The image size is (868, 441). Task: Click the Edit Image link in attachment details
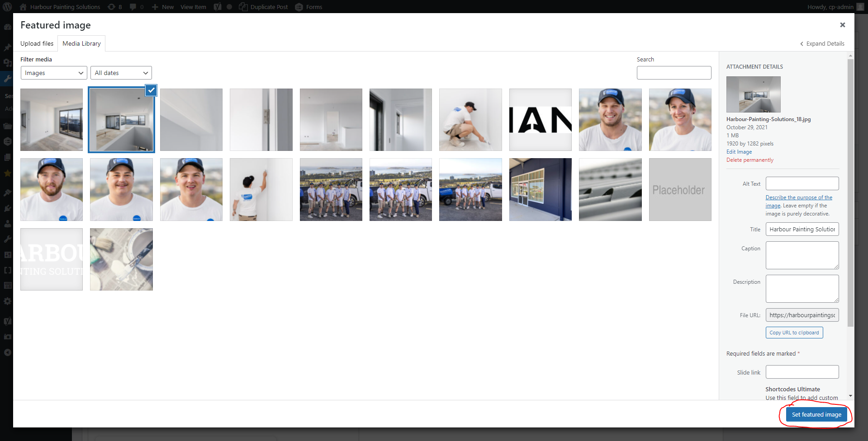(739, 152)
